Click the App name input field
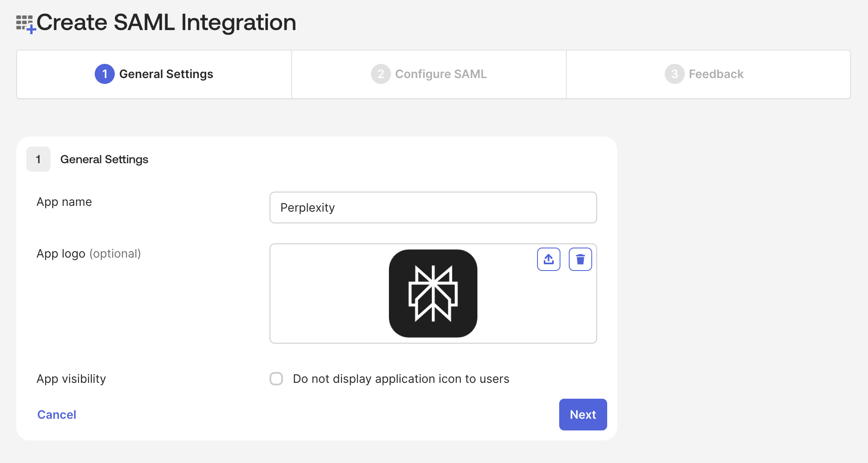868x463 pixels. 433,207
